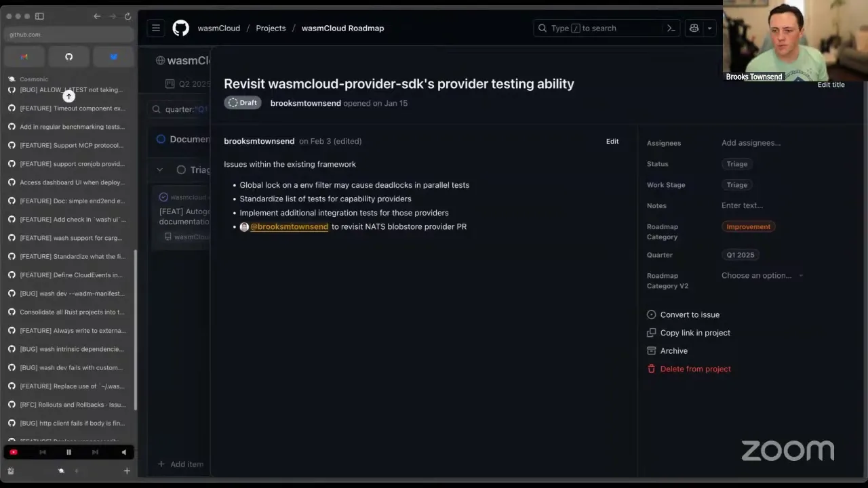This screenshot has width=868, height=488.
Task: Expand the Copilot dropdown caret in header
Action: [709, 28]
